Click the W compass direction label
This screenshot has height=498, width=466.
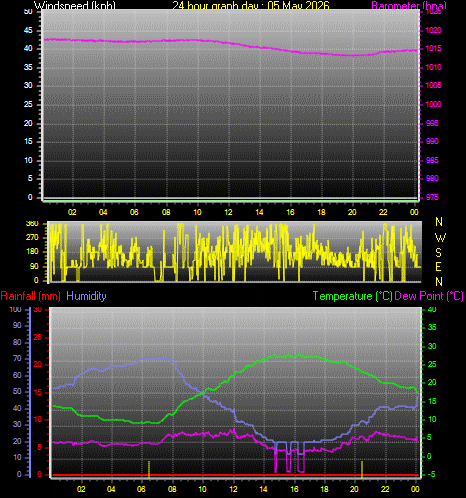point(440,238)
